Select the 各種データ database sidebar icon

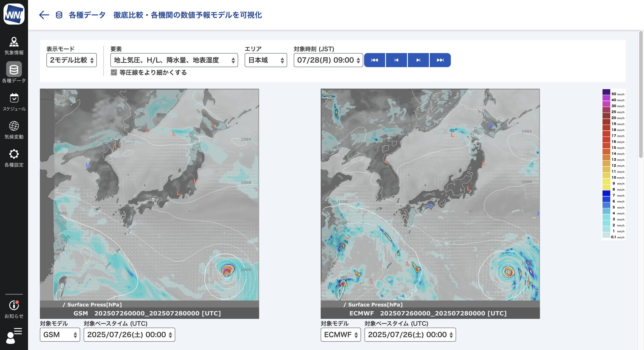pos(14,69)
